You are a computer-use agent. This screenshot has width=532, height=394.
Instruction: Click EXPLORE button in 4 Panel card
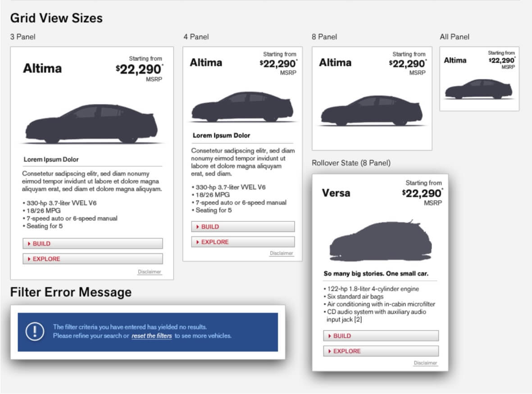(243, 242)
